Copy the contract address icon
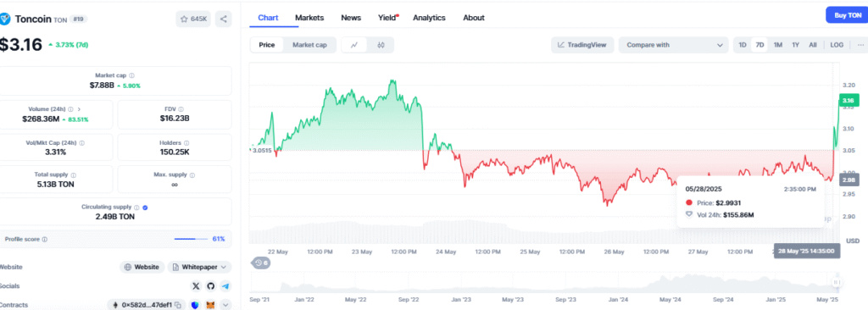Viewport: 868px width, 310px height. point(178,305)
